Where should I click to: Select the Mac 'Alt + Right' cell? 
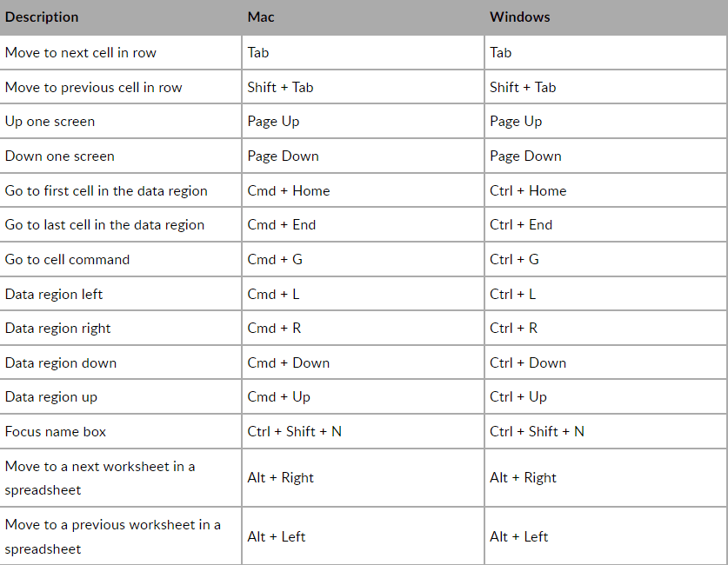280,477
